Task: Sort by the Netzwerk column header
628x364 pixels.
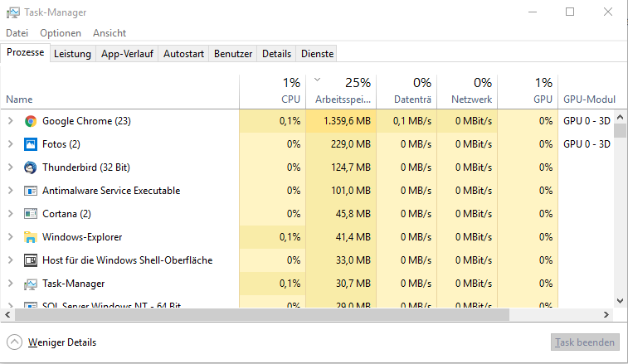Action: pyautogui.click(x=467, y=92)
